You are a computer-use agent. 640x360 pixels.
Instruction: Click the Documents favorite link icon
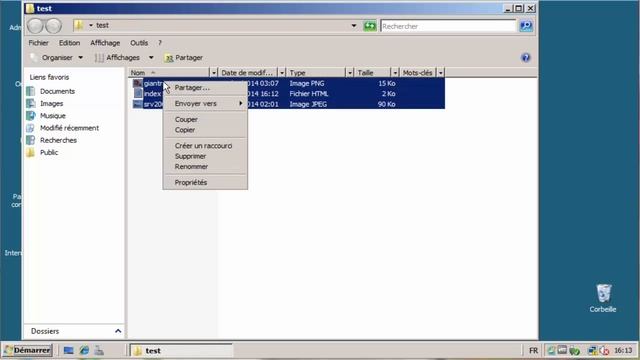point(31,91)
